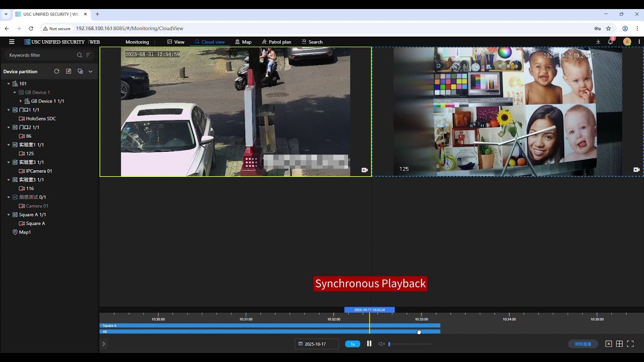
Task: Switch to the Patrol plan tab
Action: tap(276, 42)
